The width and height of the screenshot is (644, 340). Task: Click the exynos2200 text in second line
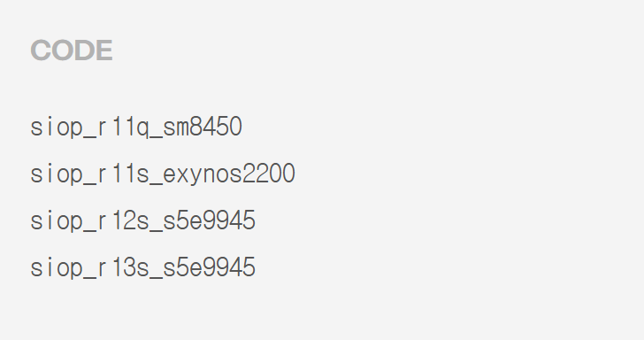[x=229, y=174]
